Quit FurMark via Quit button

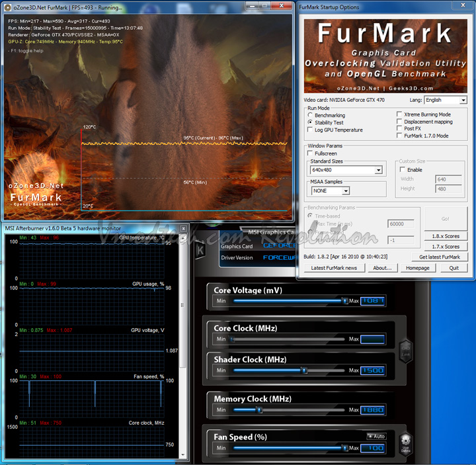[454, 268]
